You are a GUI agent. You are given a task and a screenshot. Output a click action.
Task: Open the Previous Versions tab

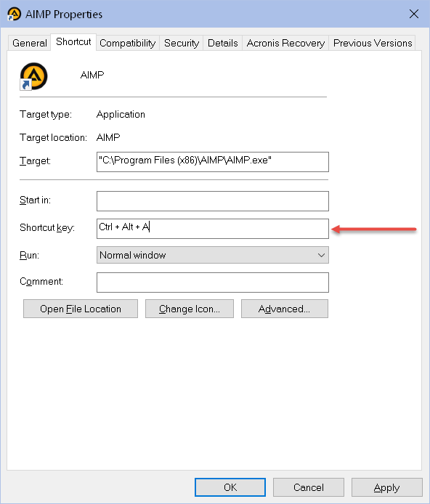coord(373,43)
